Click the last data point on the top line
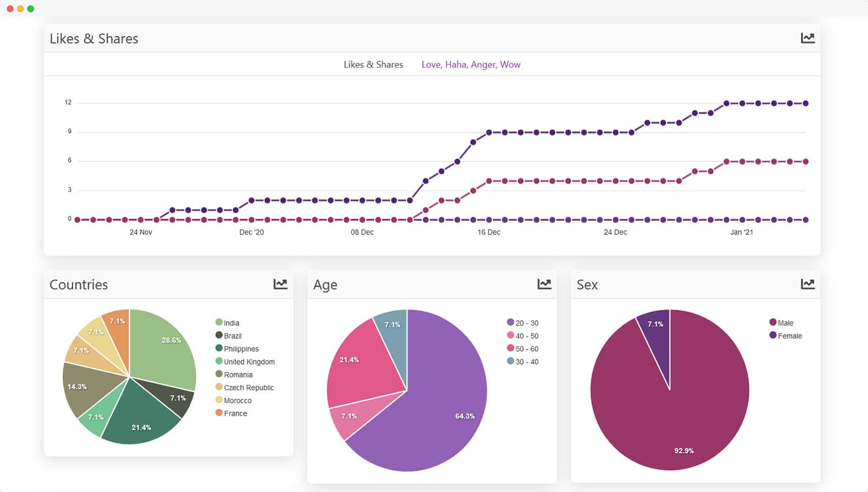This screenshot has width=868, height=492. [x=806, y=103]
